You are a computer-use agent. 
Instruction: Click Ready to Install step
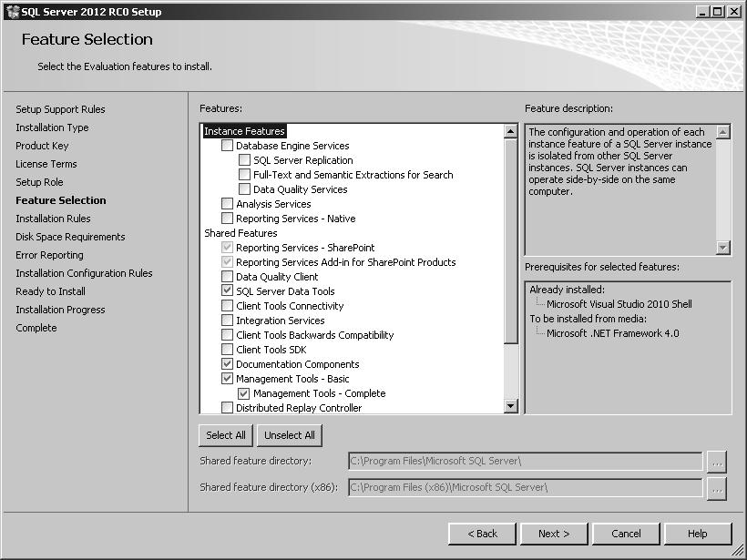[x=50, y=291]
